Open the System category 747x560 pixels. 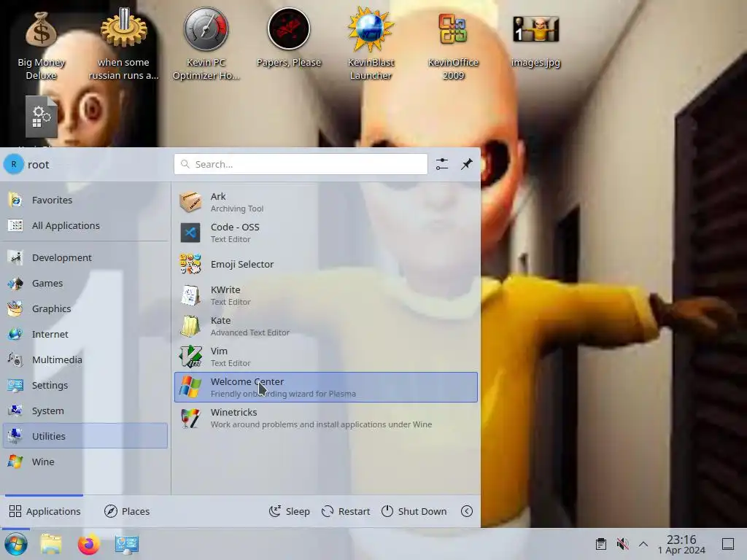(85, 411)
